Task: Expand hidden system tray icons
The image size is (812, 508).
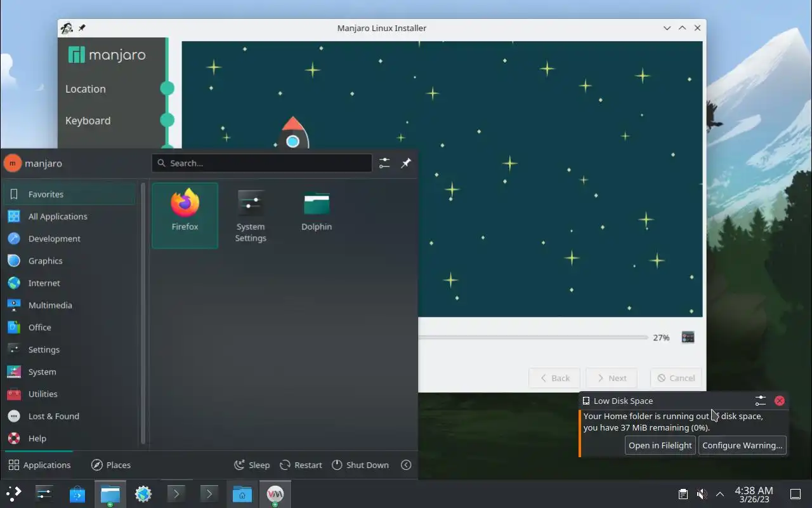Action: pos(720,494)
